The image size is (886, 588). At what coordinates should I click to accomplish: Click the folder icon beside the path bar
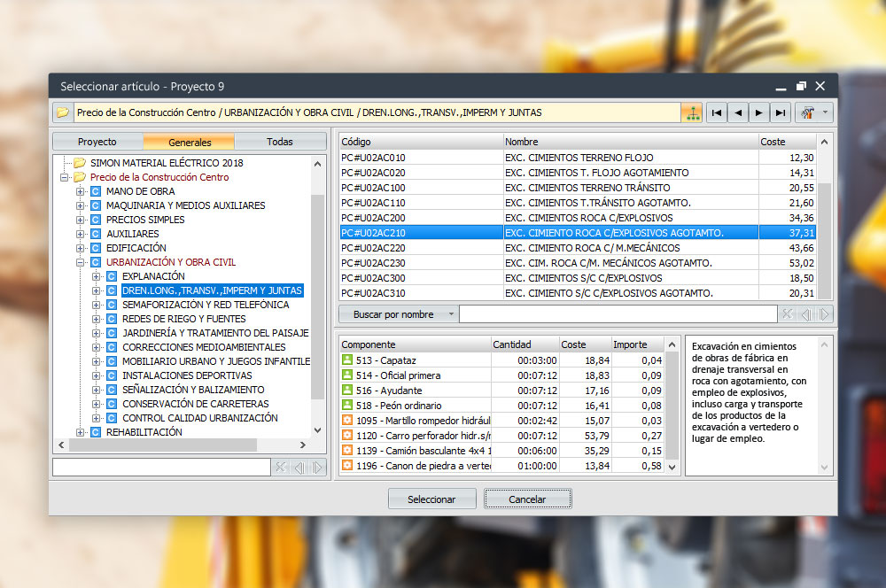click(x=62, y=112)
